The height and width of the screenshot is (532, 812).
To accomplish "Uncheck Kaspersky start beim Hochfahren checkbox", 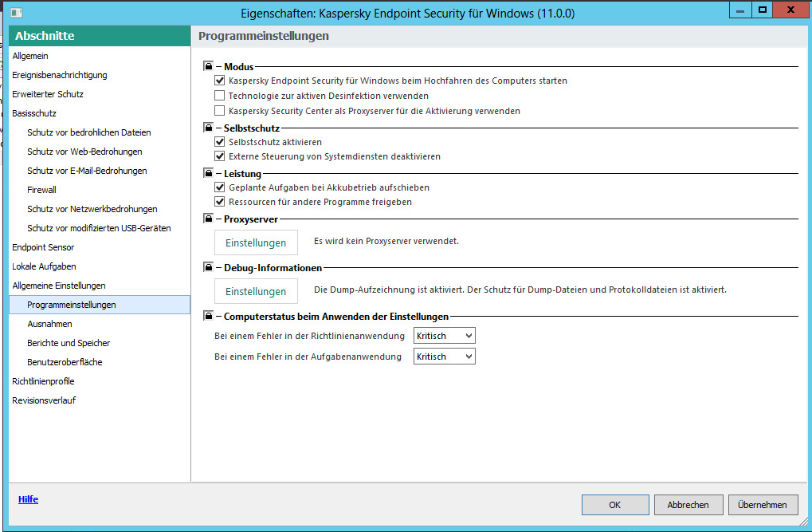I will point(220,81).
